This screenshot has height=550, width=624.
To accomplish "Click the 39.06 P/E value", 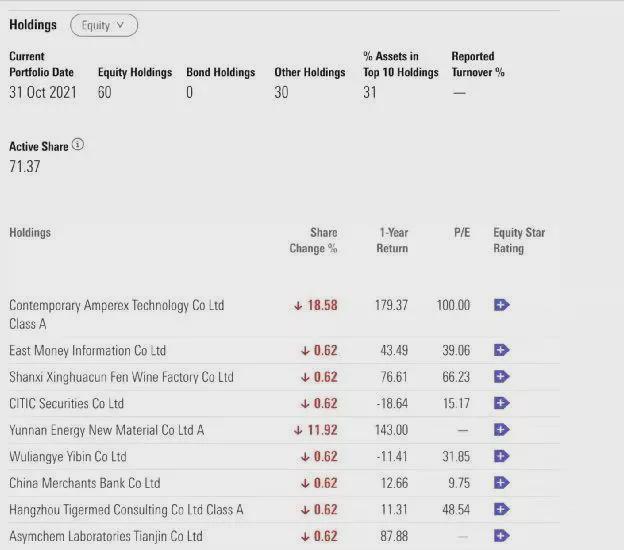I will click(x=456, y=351).
